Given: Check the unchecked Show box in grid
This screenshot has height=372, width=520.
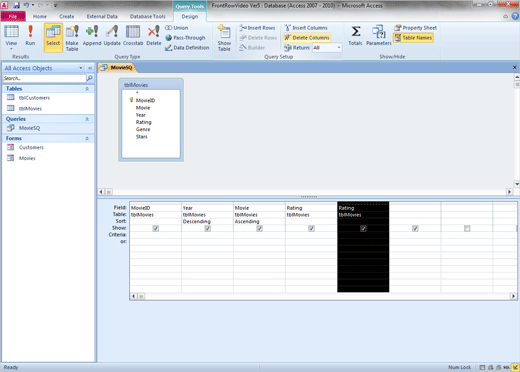Looking at the screenshot, I should [467, 228].
